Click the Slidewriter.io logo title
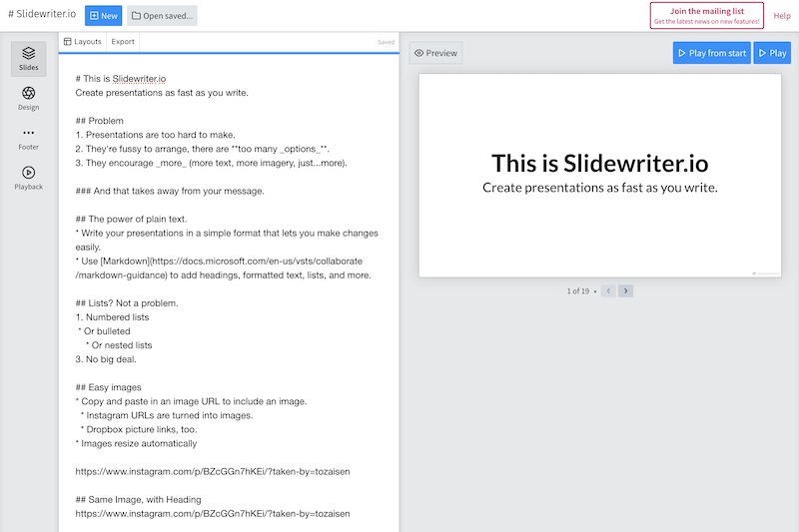Image resolution: width=799 pixels, height=532 pixels. coord(42,14)
